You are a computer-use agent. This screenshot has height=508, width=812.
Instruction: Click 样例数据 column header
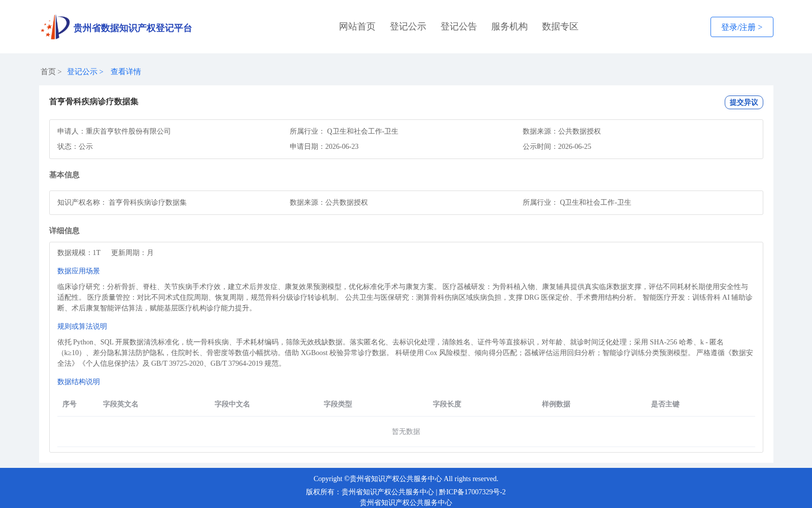pyautogui.click(x=556, y=404)
